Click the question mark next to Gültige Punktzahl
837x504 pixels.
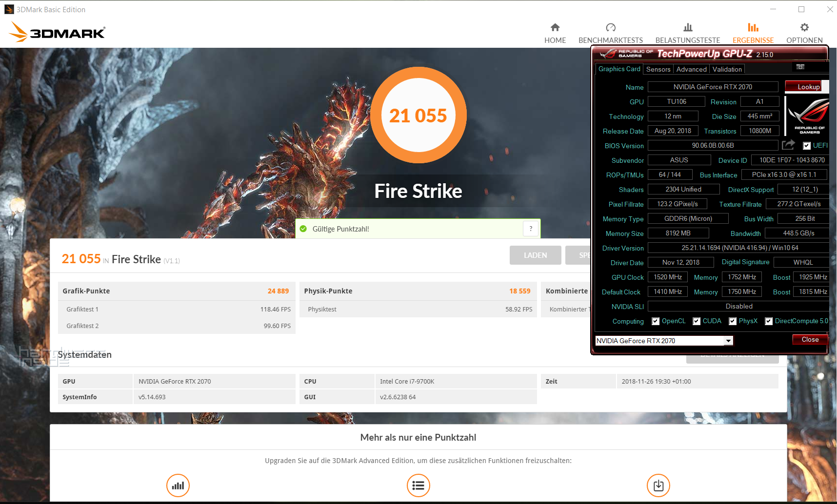click(x=531, y=228)
